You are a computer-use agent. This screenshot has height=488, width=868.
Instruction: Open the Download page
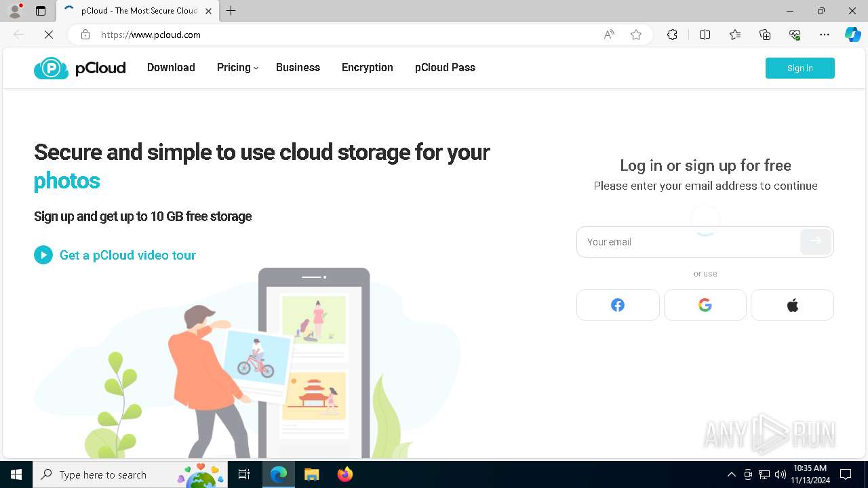[171, 68]
